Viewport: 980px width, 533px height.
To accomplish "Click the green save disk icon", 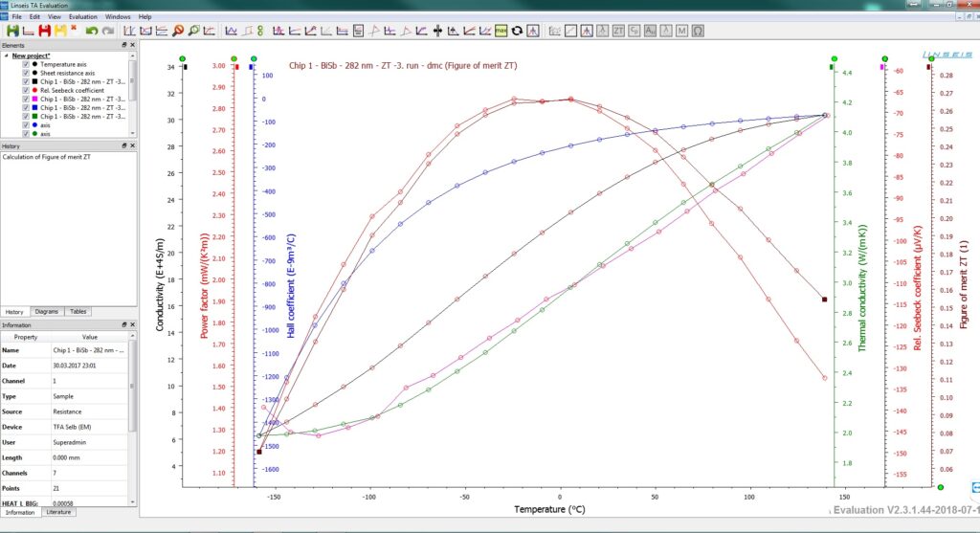I will click(12, 31).
